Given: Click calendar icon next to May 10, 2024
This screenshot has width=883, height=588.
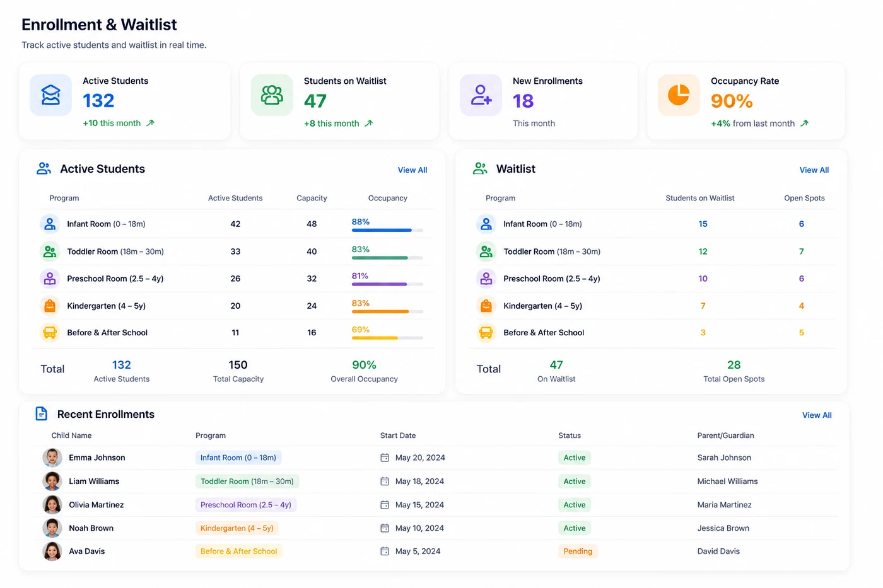Looking at the screenshot, I should click(x=385, y=528).
